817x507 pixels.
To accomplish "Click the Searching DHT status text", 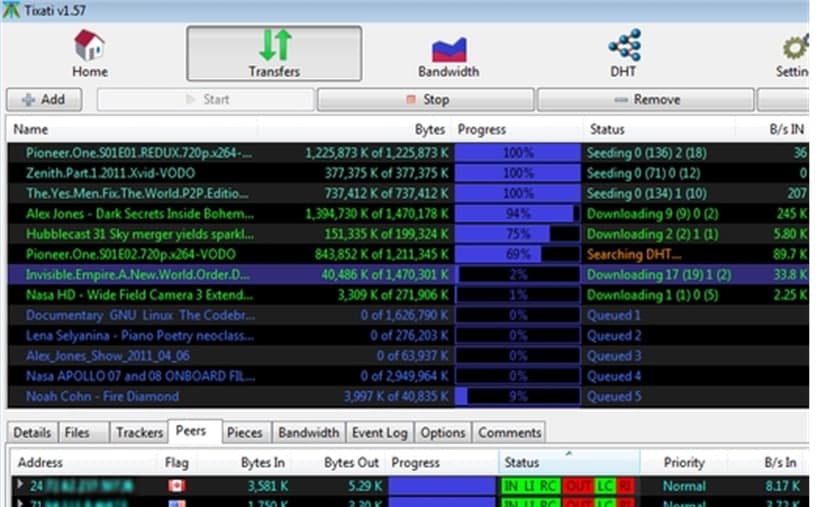I will 634,254.
